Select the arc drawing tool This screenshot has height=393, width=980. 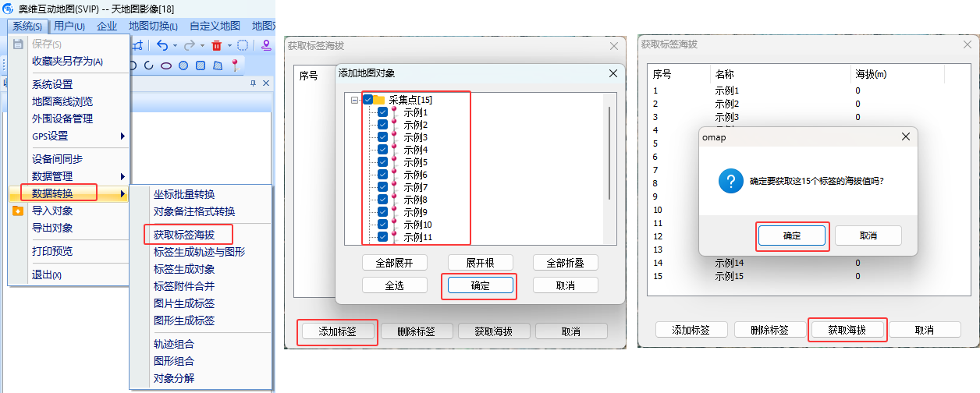click(148, 65)
